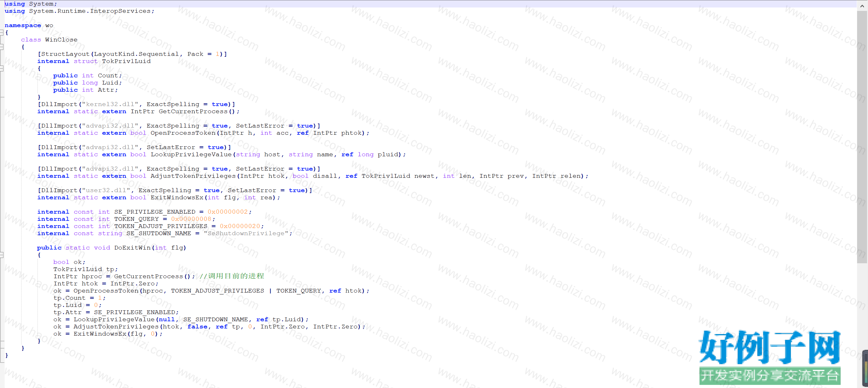Click 'IntPtr htok = IntPtr.Zero;' line

106,284
